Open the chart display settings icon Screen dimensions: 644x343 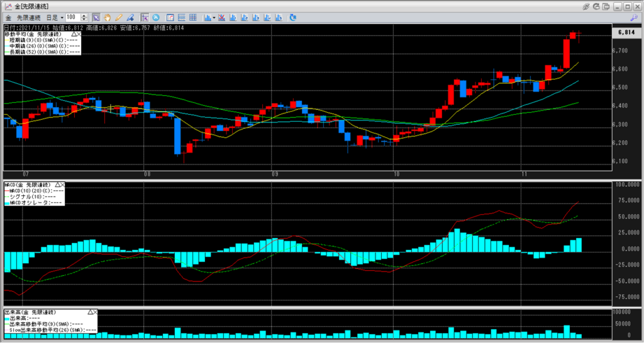[170, 18]
